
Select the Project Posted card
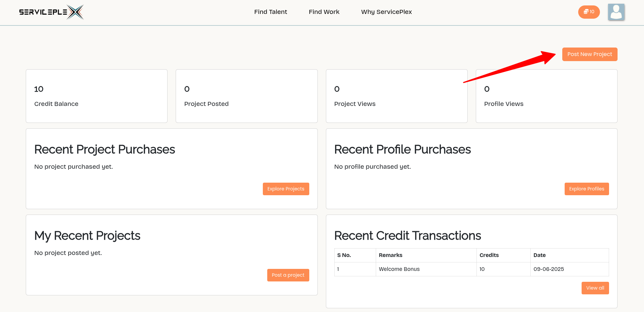[x=247, y=96]
